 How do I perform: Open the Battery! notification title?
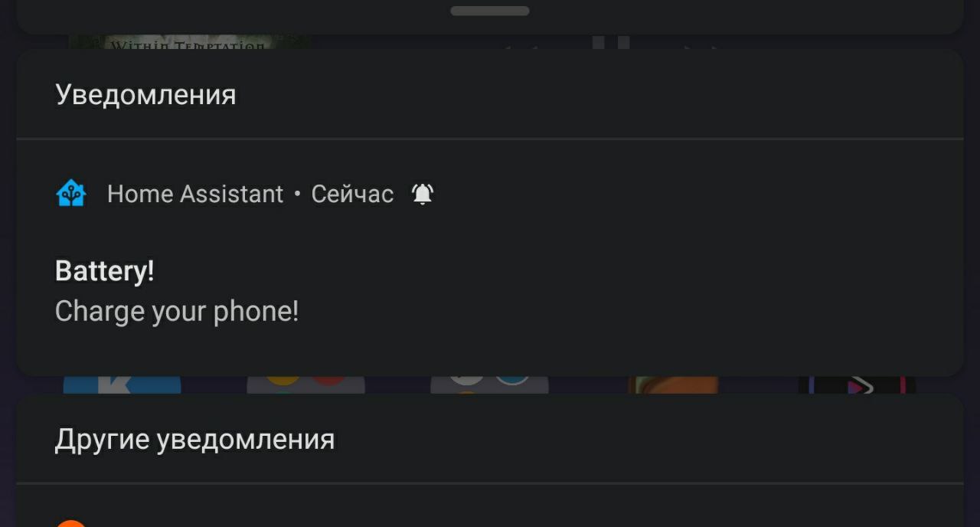tap(105, 271)
